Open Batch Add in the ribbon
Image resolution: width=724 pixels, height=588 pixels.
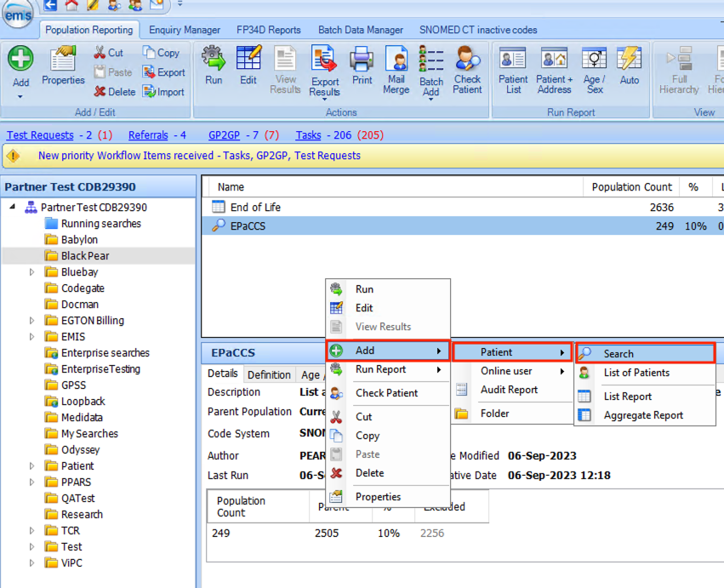point(430,71)
